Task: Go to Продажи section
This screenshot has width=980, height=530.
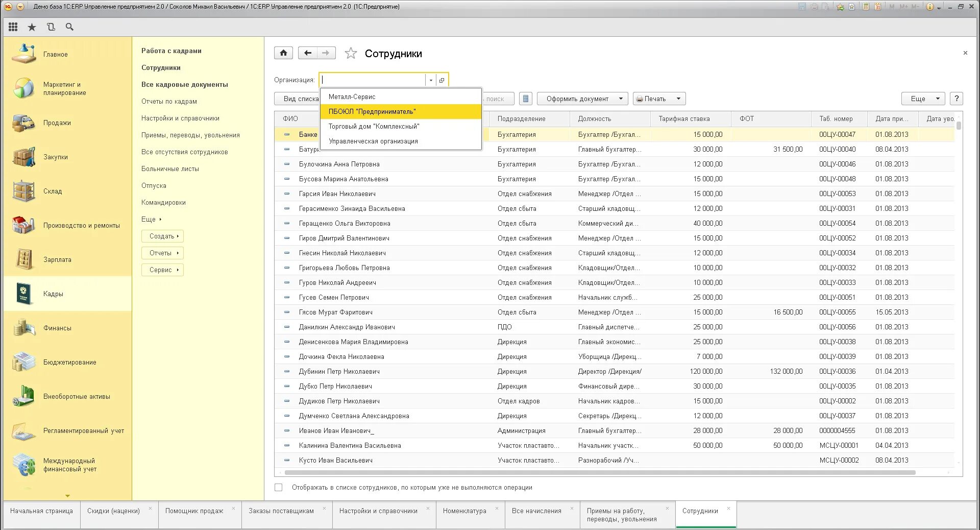Action: click(x=67, y=123)
